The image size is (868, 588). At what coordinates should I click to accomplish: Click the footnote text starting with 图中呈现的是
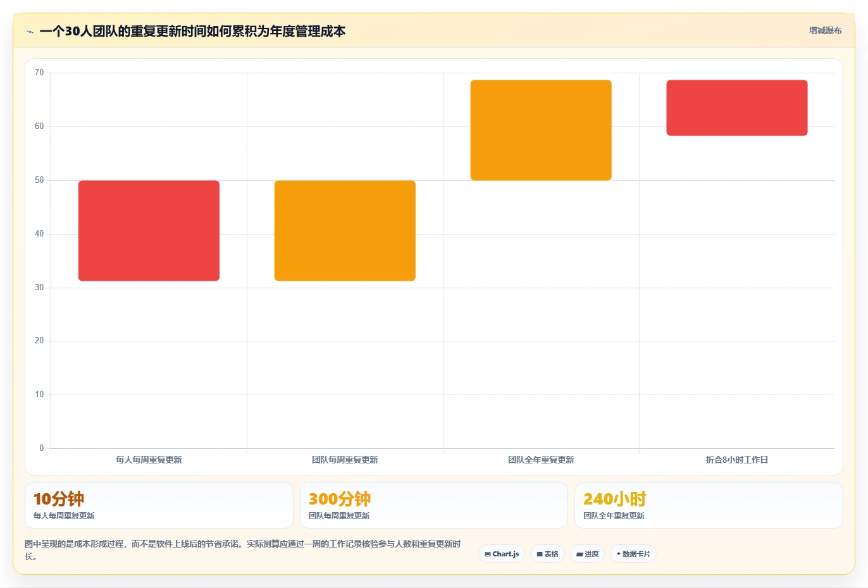pyautogui.click(x=243, y=550)
